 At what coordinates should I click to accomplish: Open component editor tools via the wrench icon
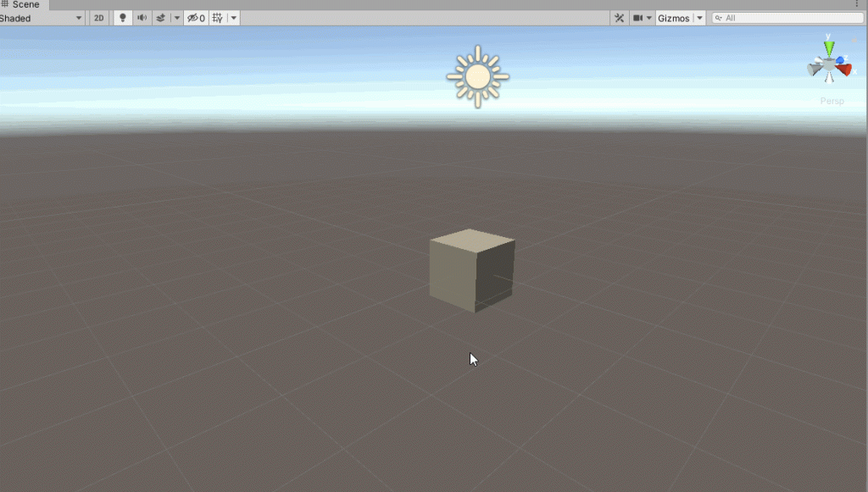(x=620, y=17)
